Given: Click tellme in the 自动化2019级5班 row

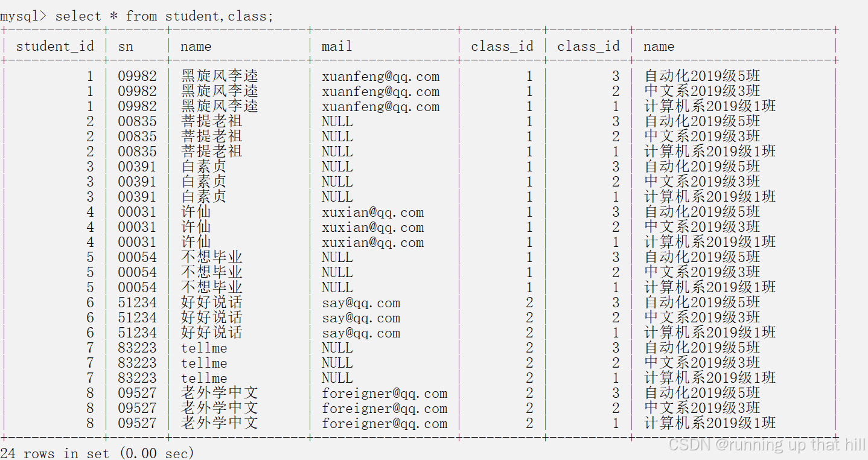Looking at the screenshot, I should (x=204, y=348).
